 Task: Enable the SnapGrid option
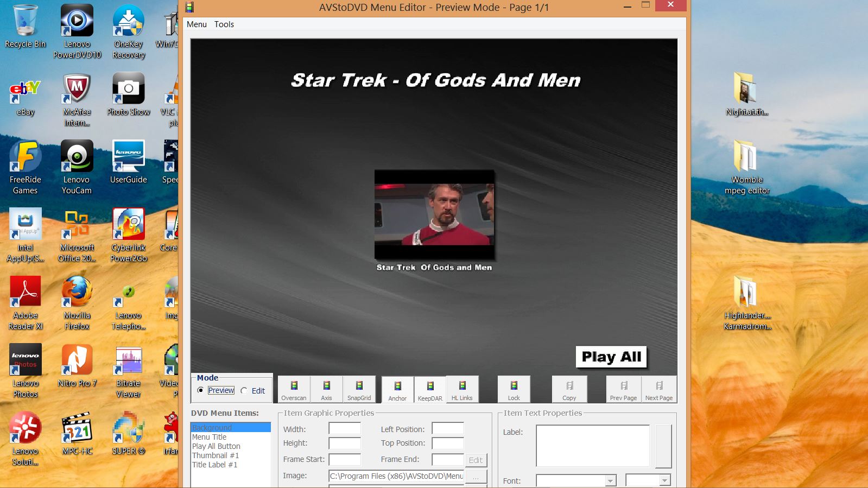[x=359, y=390]
